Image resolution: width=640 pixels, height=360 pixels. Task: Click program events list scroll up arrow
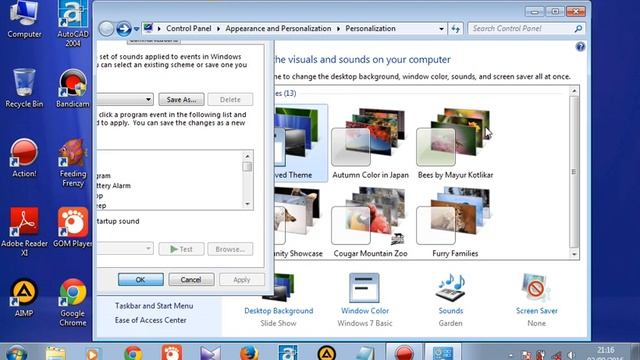[x=247, y=156]
